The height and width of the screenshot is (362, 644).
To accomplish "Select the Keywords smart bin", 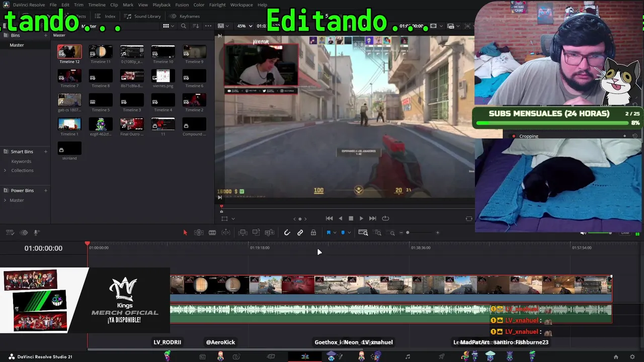I will (x=21, y=161).
